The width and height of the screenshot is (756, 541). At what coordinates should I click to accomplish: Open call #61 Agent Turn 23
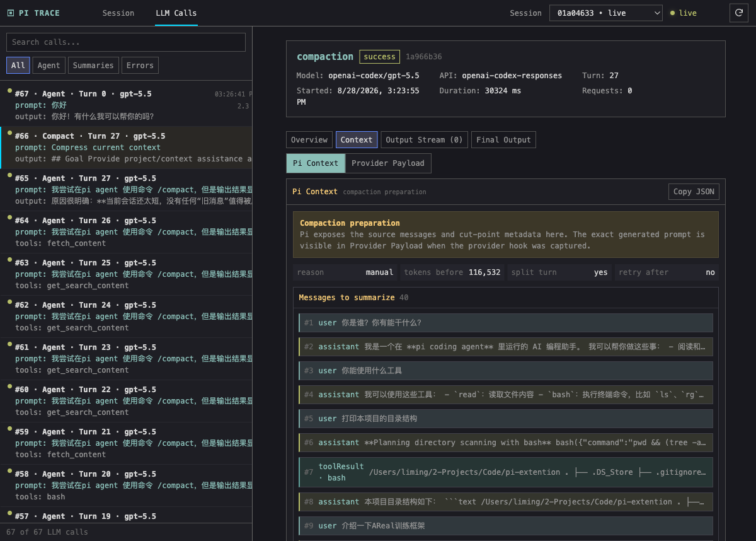point(126,359)
